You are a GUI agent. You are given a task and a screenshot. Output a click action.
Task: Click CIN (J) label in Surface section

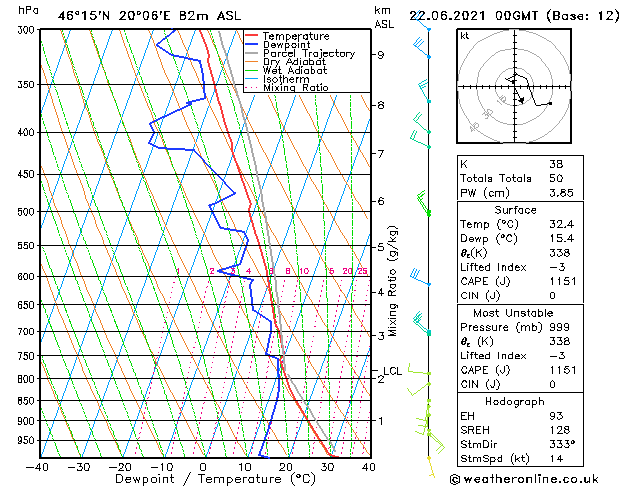(x=480, y=296)
